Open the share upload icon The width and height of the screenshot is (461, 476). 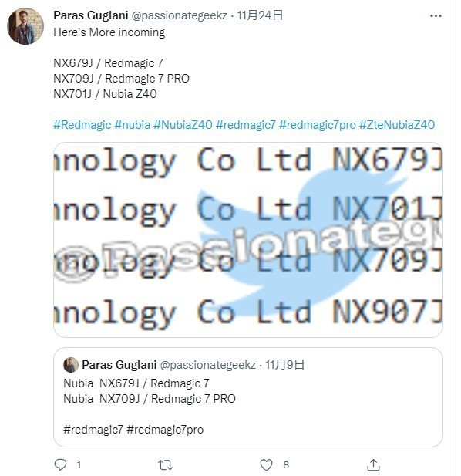pos(373,464)
